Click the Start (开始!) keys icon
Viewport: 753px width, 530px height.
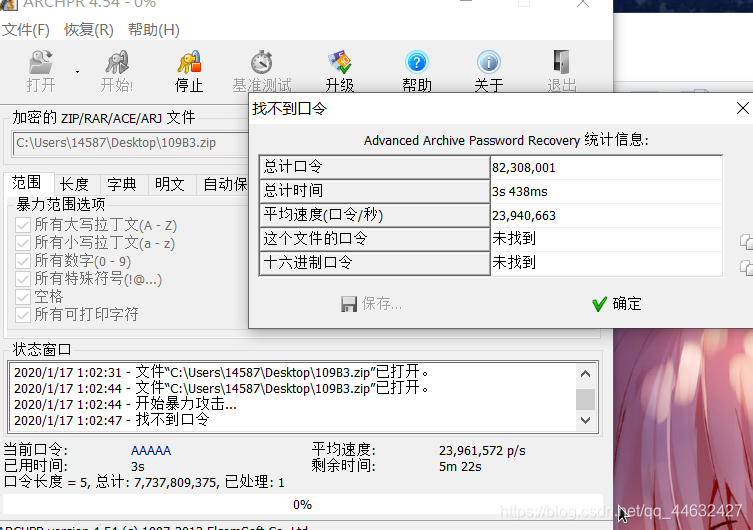tap(117, 62)
